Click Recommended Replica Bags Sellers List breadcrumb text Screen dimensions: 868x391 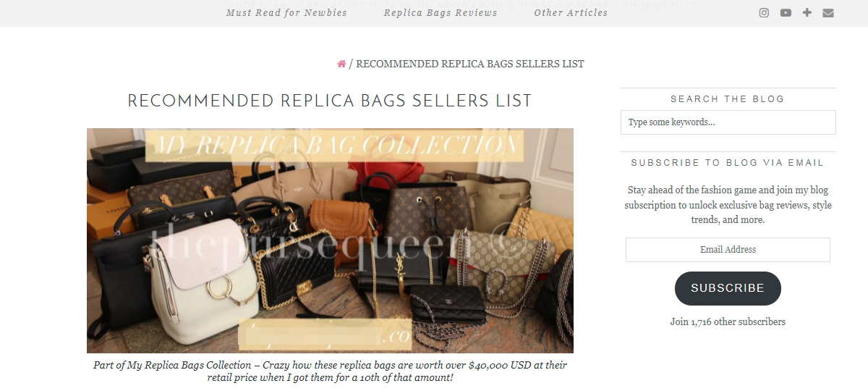470,64
